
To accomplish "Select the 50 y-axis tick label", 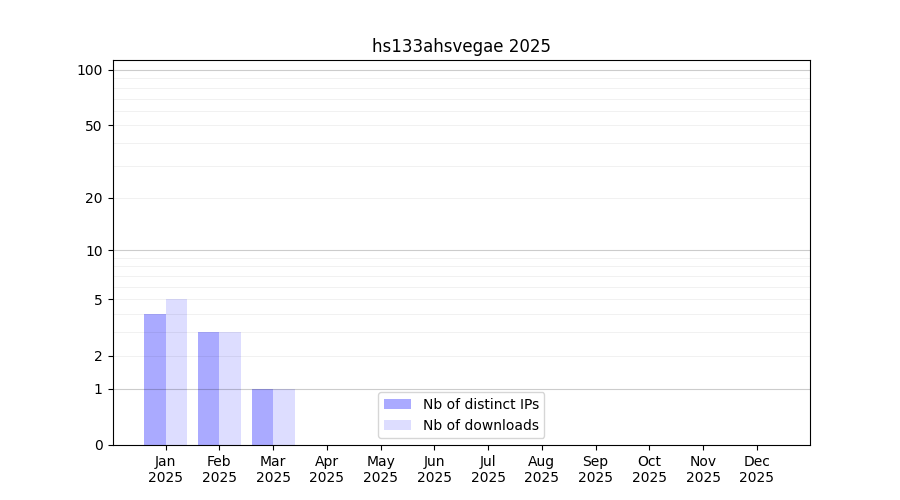I will tap(93, 126).
